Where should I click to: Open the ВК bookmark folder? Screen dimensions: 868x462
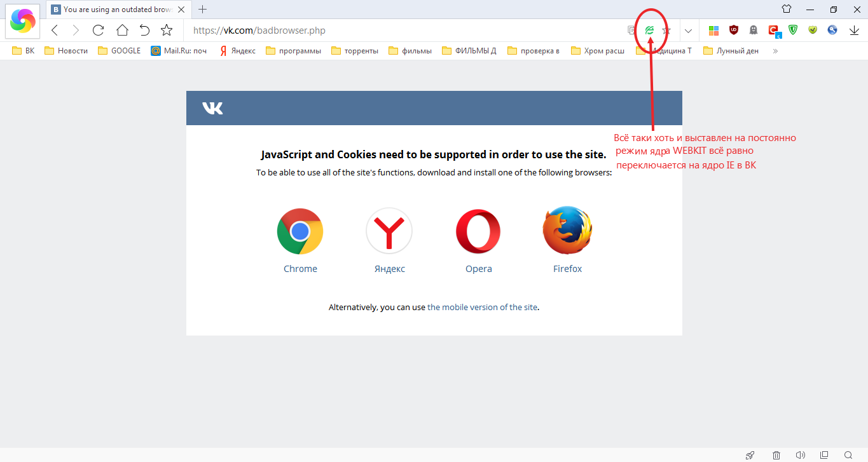[x=24, y=51]
